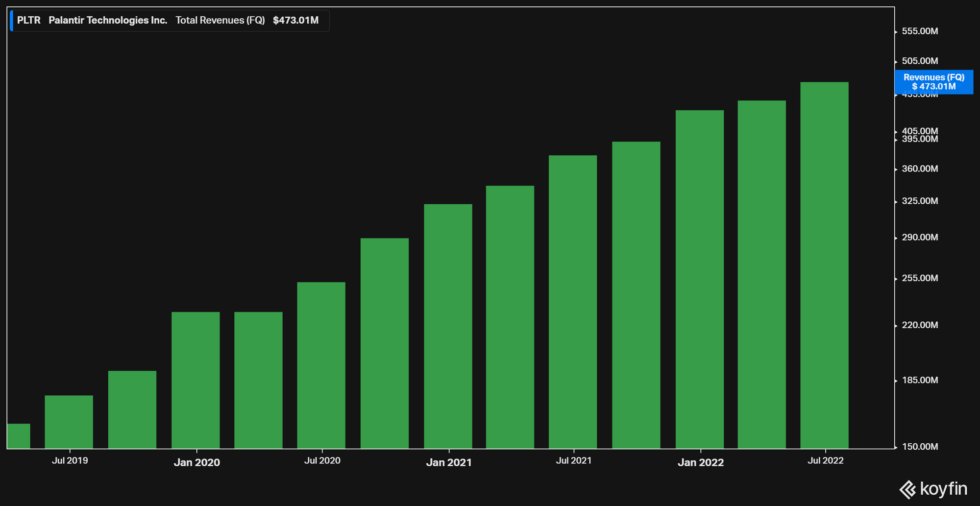
Task: Click the koyfin logo
Action: (933, 489)
